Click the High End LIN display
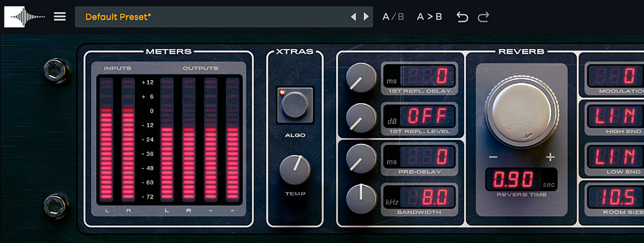Image resolution: width=644 pixels, height=243 pixels. point(615,116)
